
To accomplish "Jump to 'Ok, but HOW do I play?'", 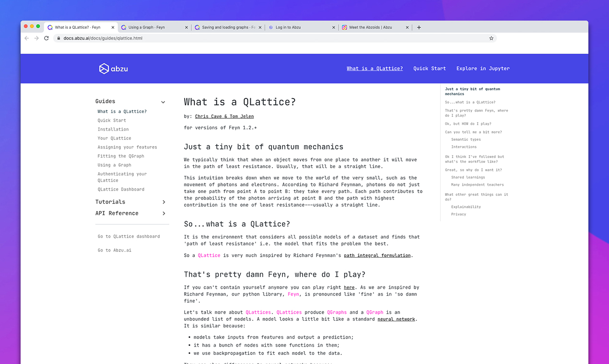I will (468, 124).
